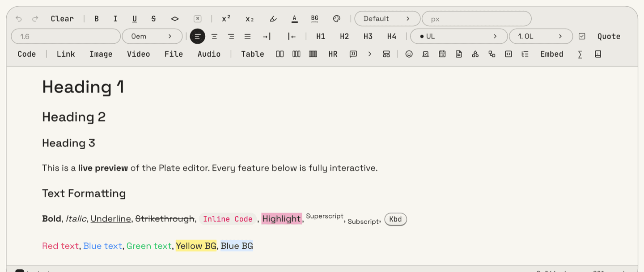Insert an HR horizontal rule
This screenshot has width=644, height=272.
click(x=333, y=54)
